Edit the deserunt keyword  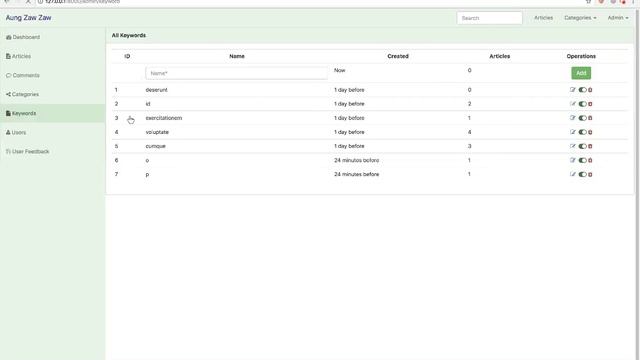(x=572, y=90)
